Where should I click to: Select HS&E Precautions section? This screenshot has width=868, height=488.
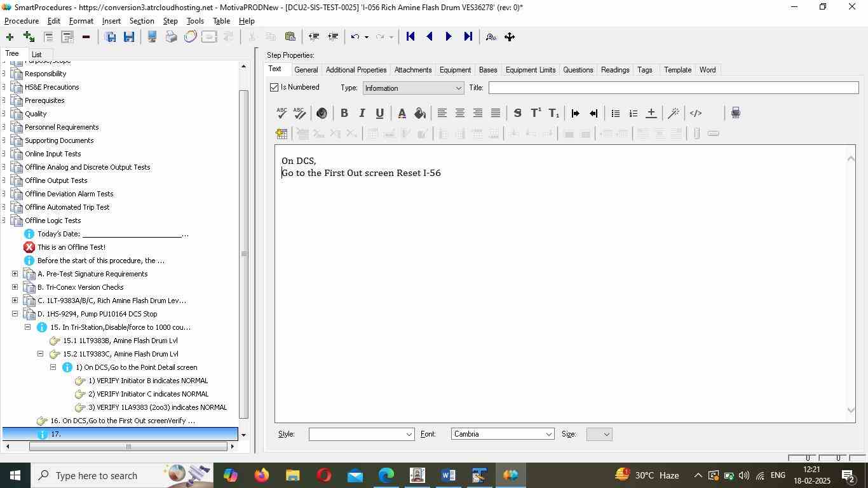[x=52, y=87]
